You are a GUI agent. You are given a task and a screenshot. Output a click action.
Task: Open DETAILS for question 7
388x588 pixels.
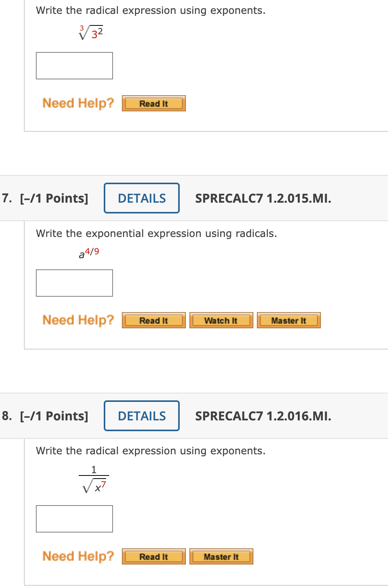click(141, 198)
